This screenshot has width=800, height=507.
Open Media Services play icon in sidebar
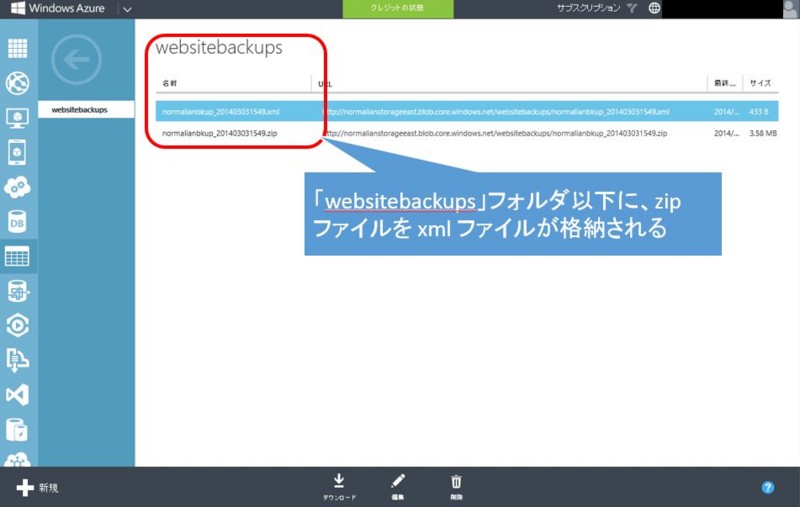tap(17, 325)
